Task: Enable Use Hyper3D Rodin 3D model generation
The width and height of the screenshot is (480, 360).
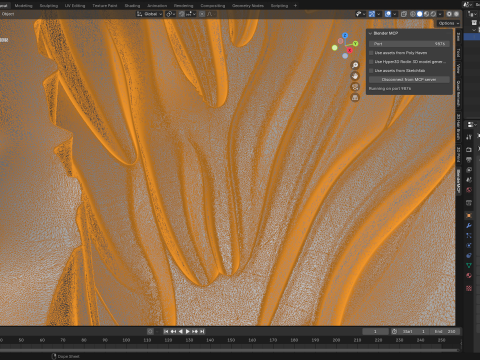Action: tap(371, 62)
